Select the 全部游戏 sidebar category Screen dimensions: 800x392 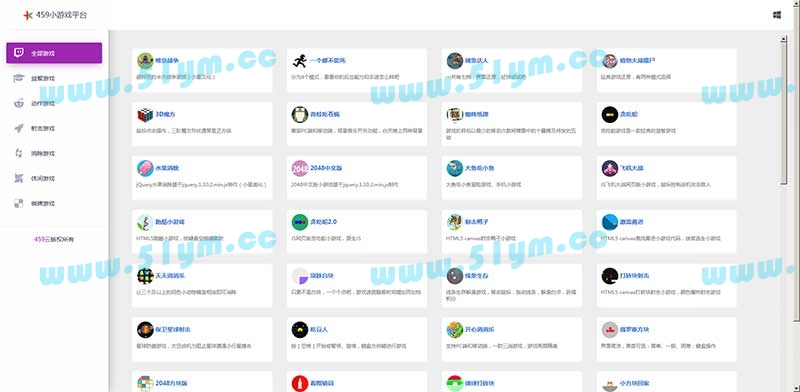tap(54, 53)
